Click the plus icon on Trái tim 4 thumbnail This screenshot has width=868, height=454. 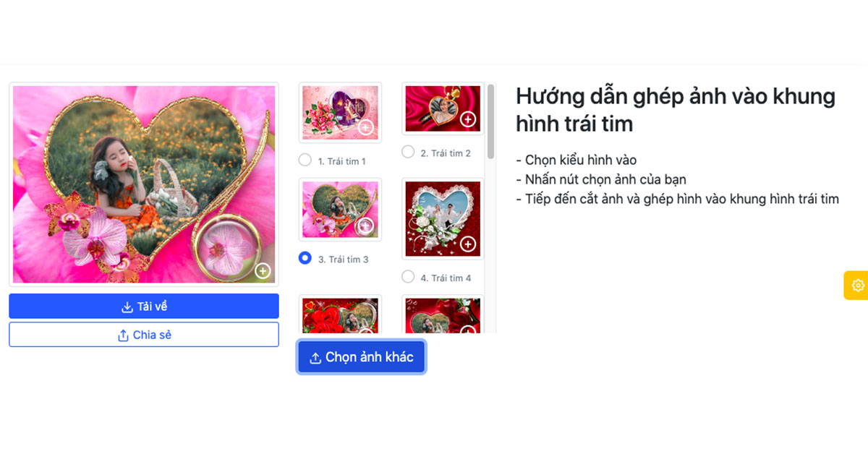468,244
